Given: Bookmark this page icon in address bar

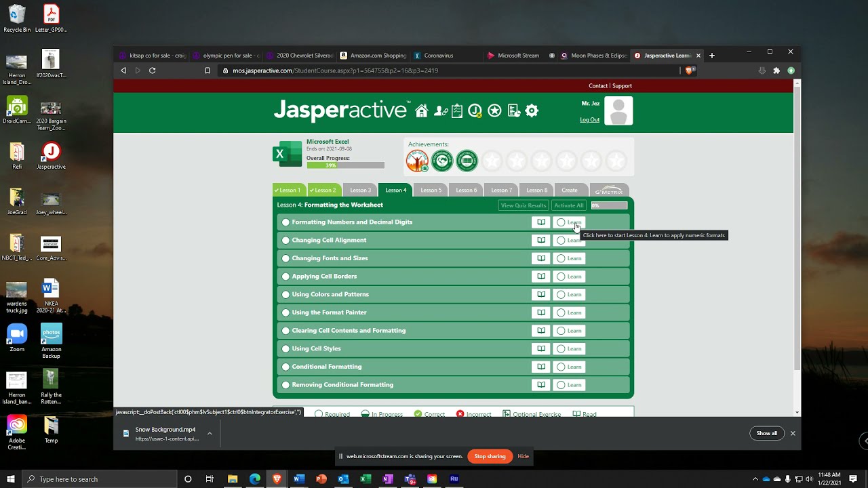Looking at the screenshot, I should (x=208, y=70).
